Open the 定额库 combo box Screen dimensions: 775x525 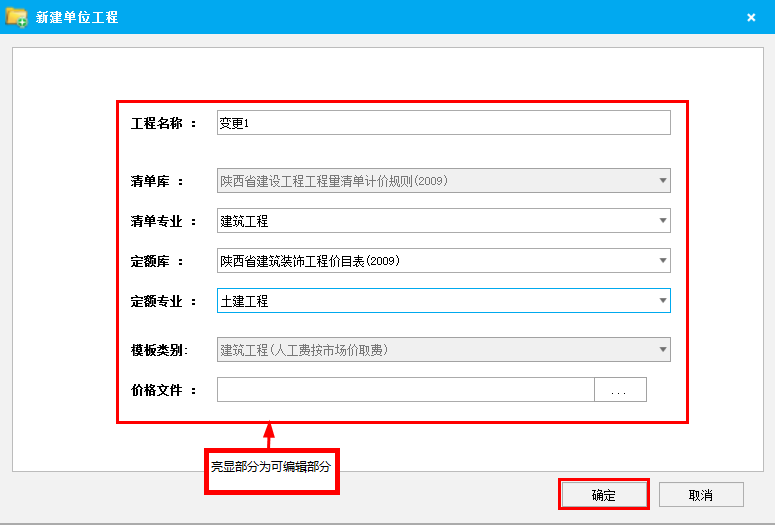click(662, 261)
